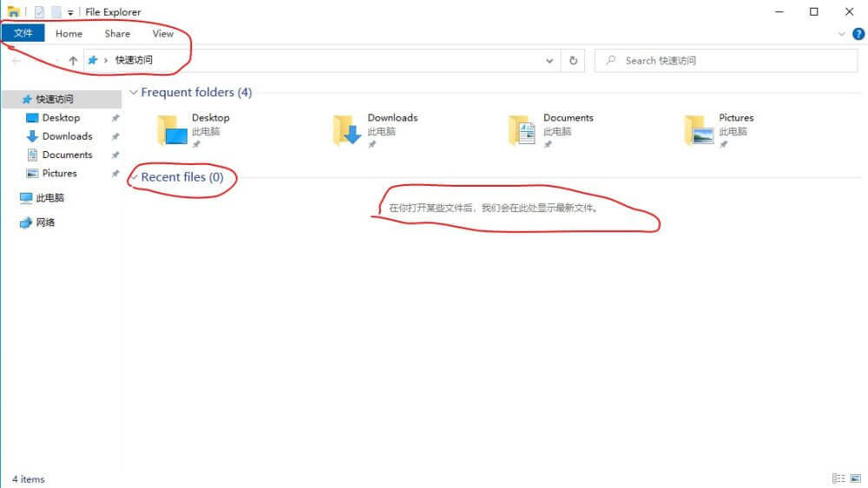Select Desktop in the navigation pane
Viewport: 868px width, 488px height.
click(61, 117)
